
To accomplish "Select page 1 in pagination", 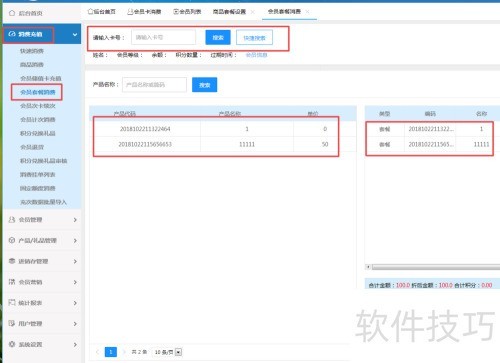I will (111, 352).
